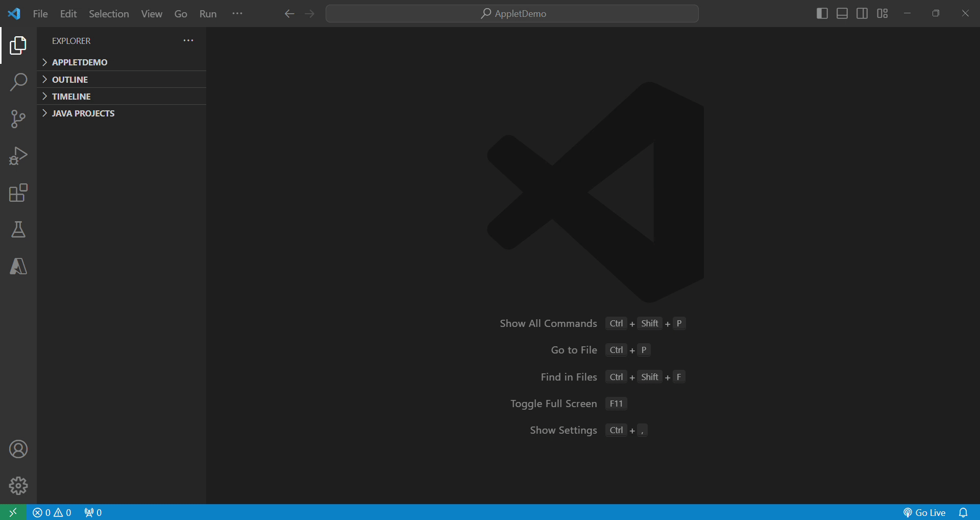Viewport: 980px width, 520px height.
Task: Open the Accounts menu icon
Action: pos(18,449)
